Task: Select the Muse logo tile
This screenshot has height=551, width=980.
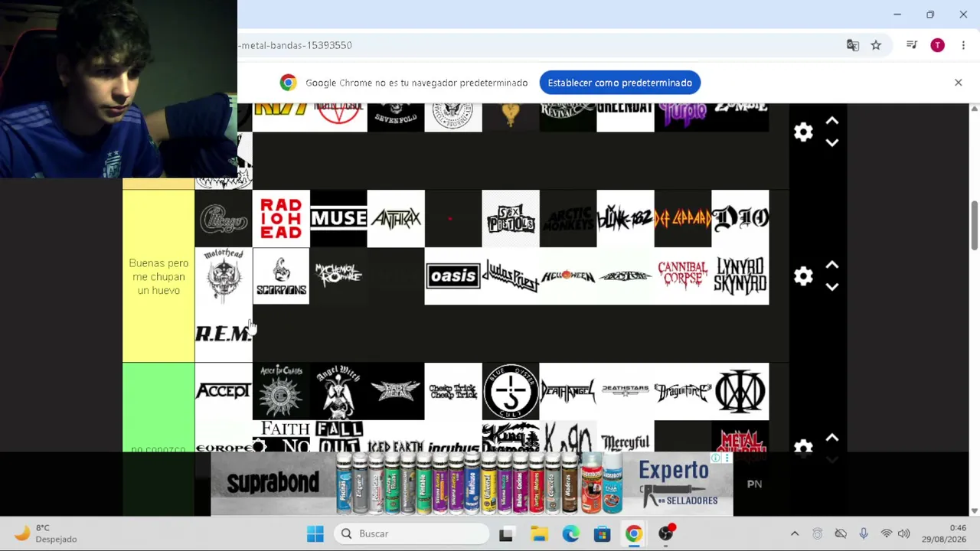Action: [338, 219]
